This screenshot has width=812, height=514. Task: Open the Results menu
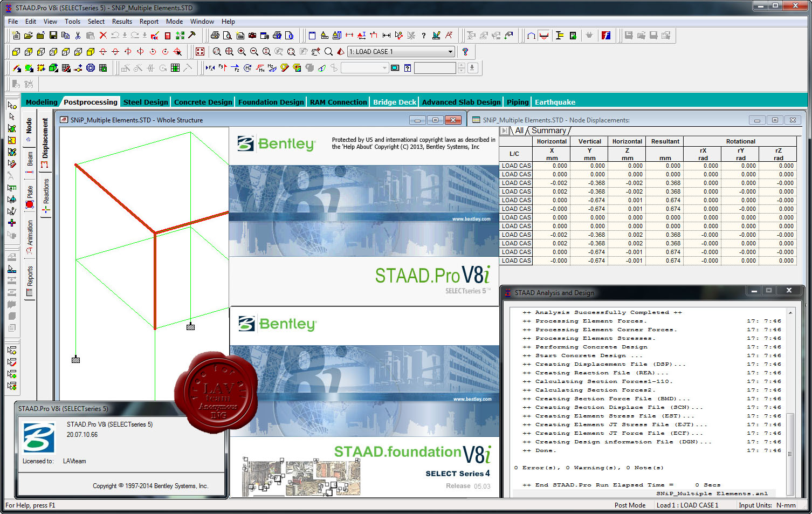pyautogui.click(x=122, y=22)
